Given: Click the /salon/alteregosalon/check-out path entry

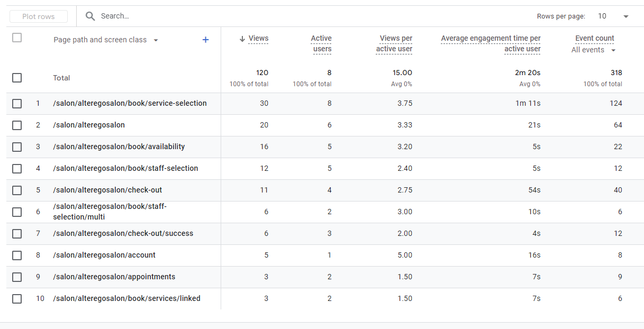Looking at the screenshot, I should [x=107, y=190].
